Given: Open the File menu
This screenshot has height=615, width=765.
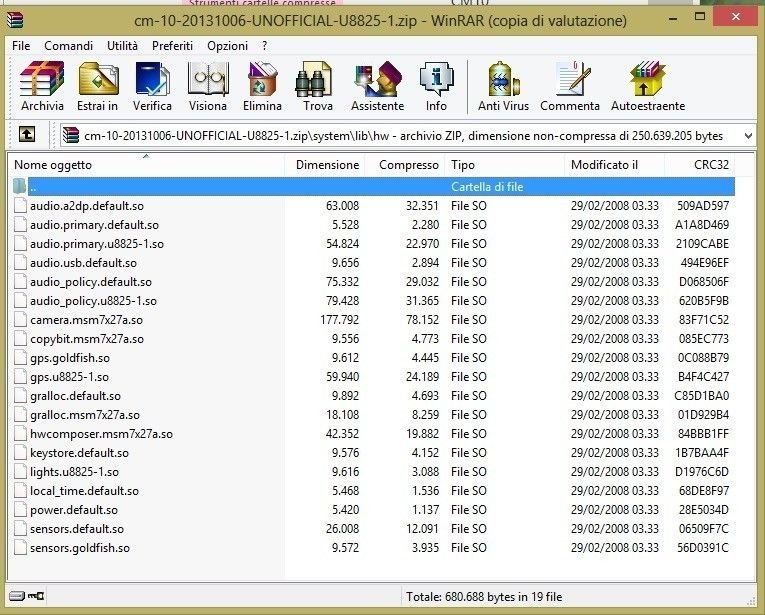Looking at the screenshot, I should tap(21, 46).
